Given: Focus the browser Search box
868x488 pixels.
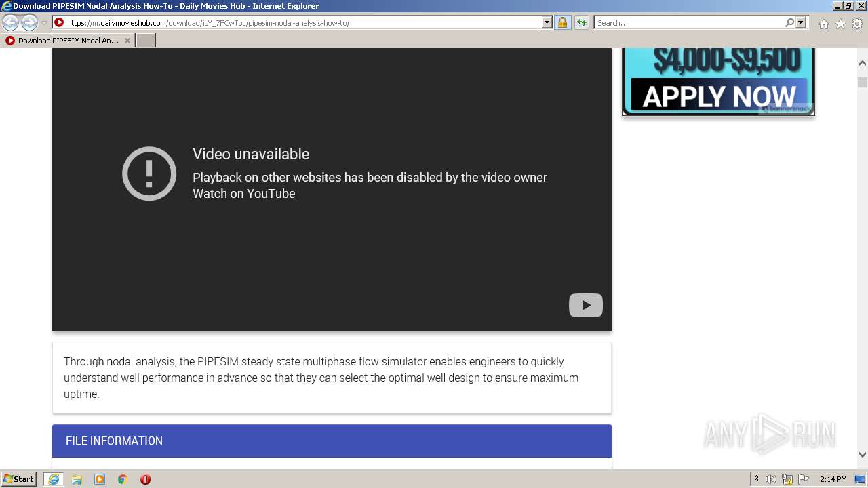Looking at the screenshot, I should point(689,22).
